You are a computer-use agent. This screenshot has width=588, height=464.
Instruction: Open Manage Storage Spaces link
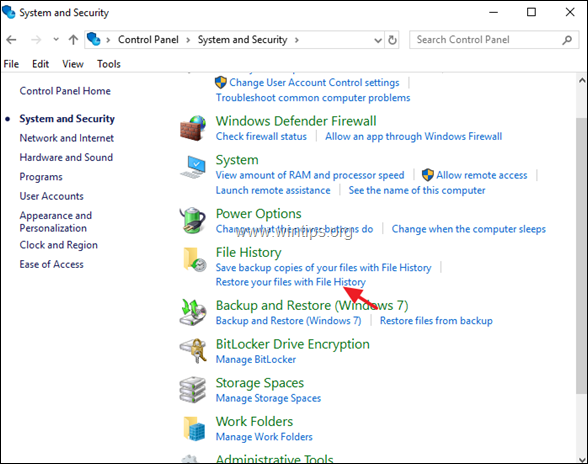[x=268, y=398]
